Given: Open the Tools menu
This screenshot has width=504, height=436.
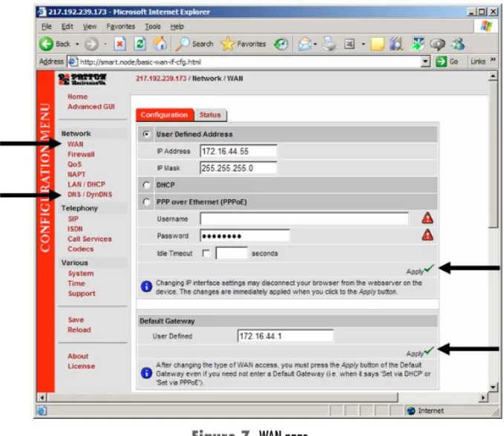Looking at the screenshot, I should (153, 26).
